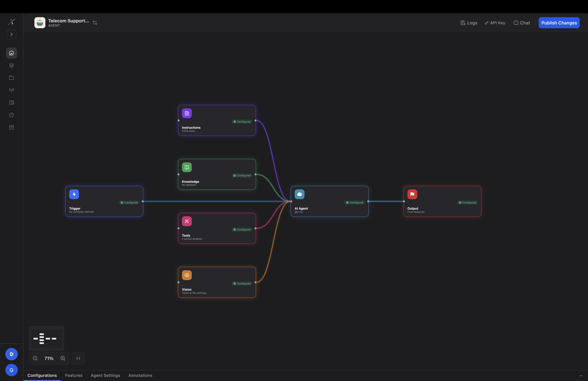Screen dimensions: 588x381
Task: Switch to the Annotations tab
Action: point(140,375)
